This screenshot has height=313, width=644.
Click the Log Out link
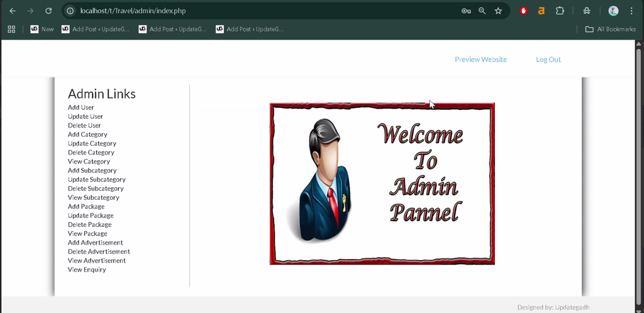coord(548,60)
